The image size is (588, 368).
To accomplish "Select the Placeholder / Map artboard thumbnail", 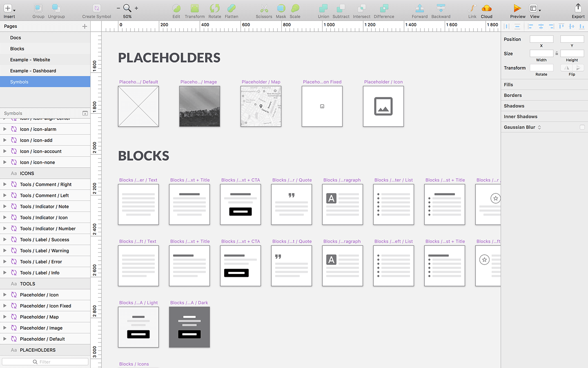I will coord(261,106).
